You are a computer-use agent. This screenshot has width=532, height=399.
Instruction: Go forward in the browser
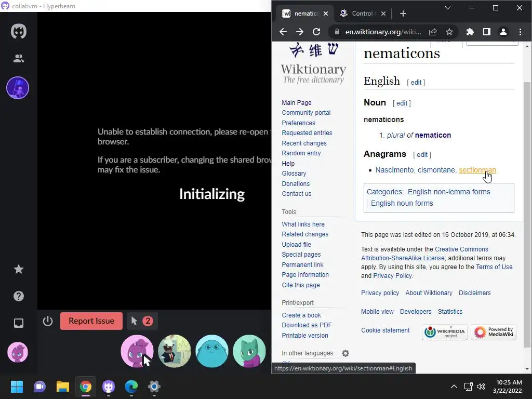pyautogui.click(x=300, y=32)
